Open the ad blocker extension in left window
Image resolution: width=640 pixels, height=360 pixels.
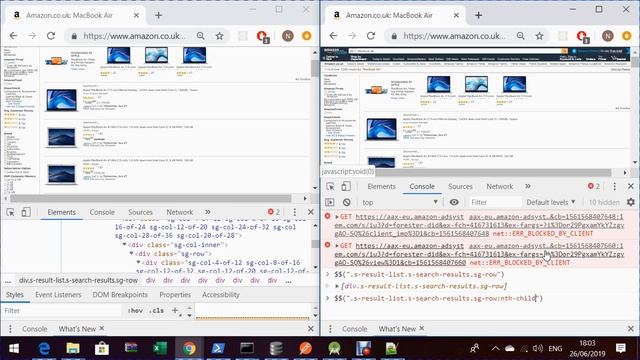262,36
